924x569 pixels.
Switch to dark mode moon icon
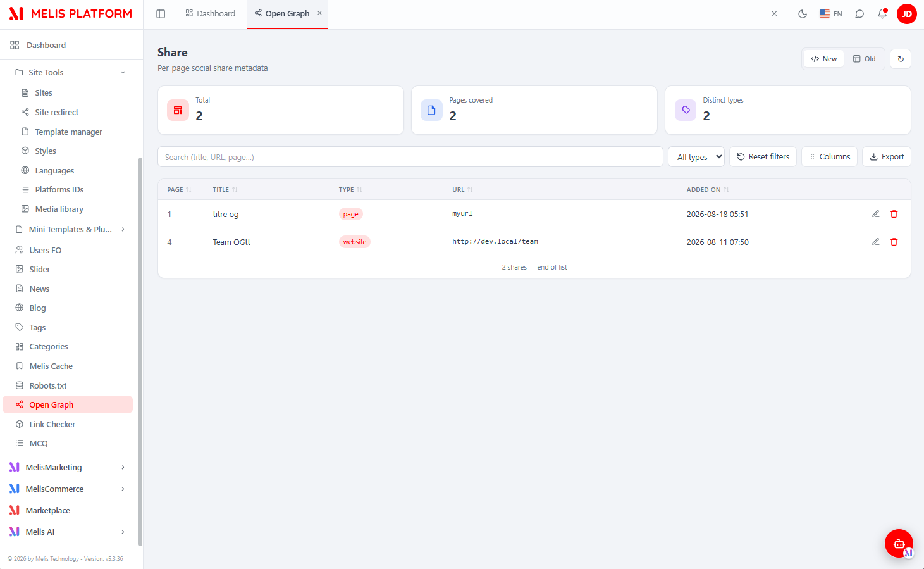pos(803,14)
